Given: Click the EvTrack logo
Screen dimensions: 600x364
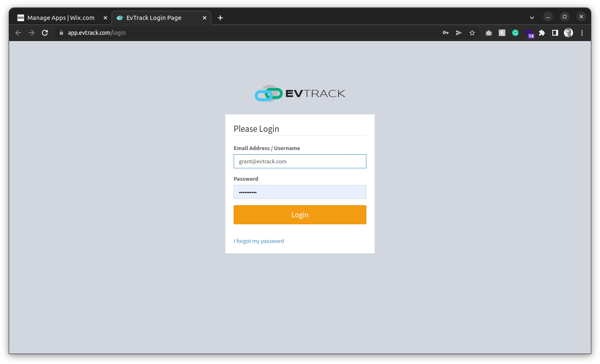Looking at the screenshot, I should (x=300, y=93).
